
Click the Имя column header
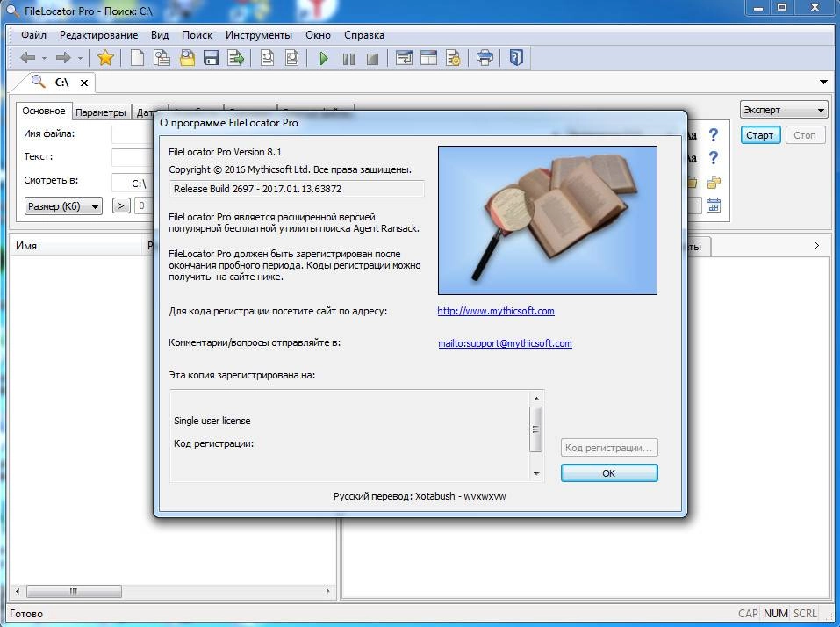pyautogui.click(x=75, y=246)
